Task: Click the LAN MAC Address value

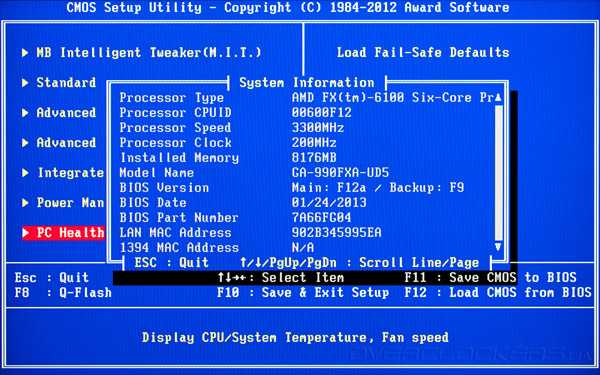Action: pyautogui.click(x=336, y=233)
